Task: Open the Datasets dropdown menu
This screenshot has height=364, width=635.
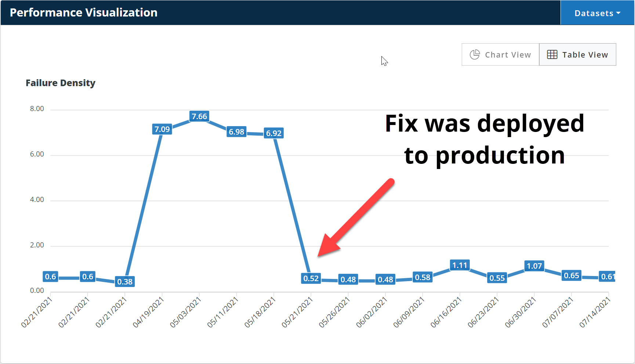Action: [x=597, y=13]
